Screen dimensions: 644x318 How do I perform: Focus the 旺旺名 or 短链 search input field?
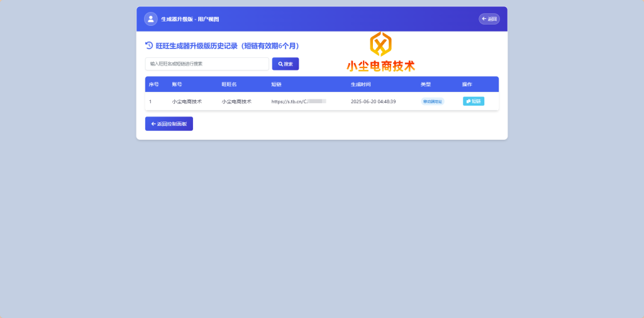207,64
